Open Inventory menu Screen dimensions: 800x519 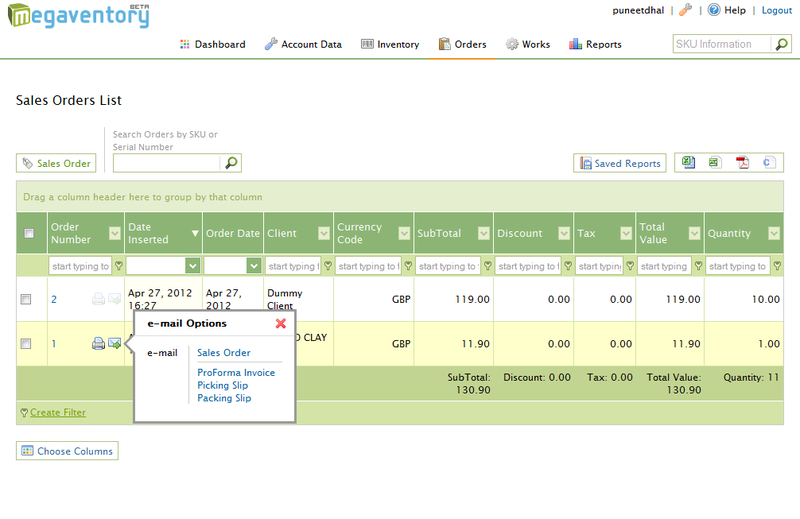tap(390, 44)
